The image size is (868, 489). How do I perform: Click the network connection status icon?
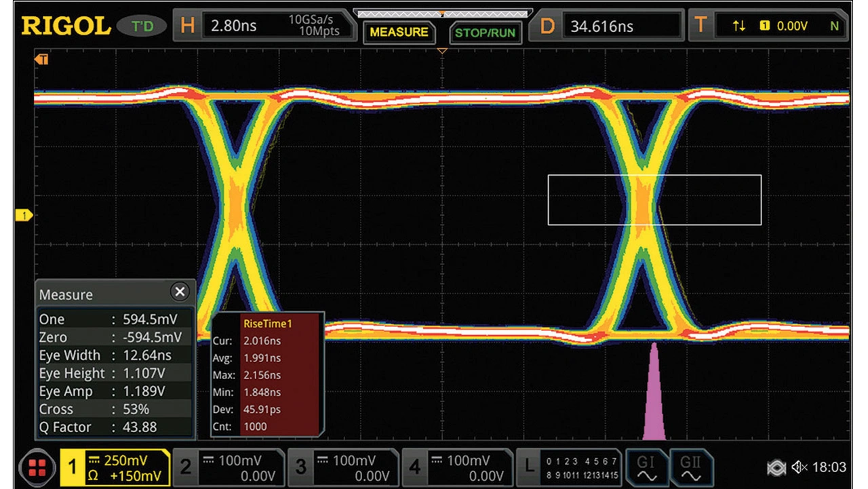pyautogui.click(x=776, y=467)
